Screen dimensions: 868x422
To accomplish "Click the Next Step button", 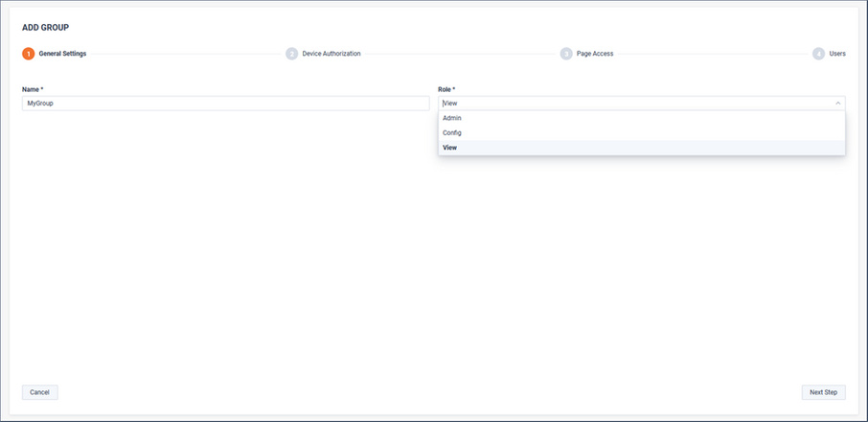I will pyautogui.click(x=823, y=392).
